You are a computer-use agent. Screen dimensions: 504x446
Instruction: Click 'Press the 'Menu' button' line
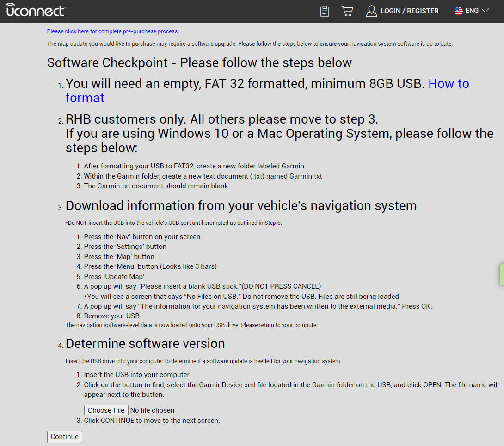pyautogui.click(x=150, y=266)
